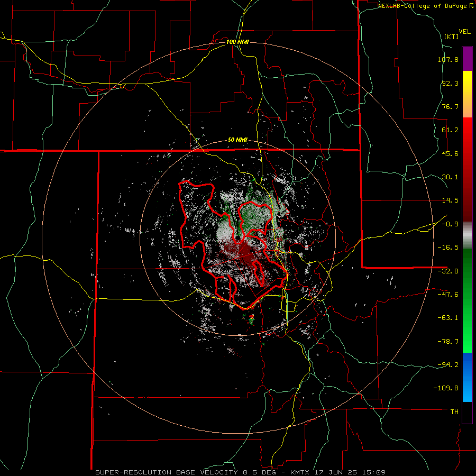Click the 76.7 legend value
The height and width of the screenshot is (476, 476).
(x=450, y=106)
